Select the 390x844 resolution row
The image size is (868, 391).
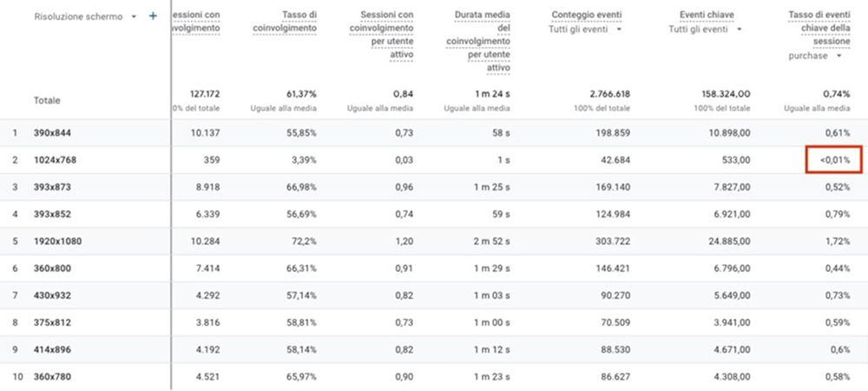click(x=54, y=133)
